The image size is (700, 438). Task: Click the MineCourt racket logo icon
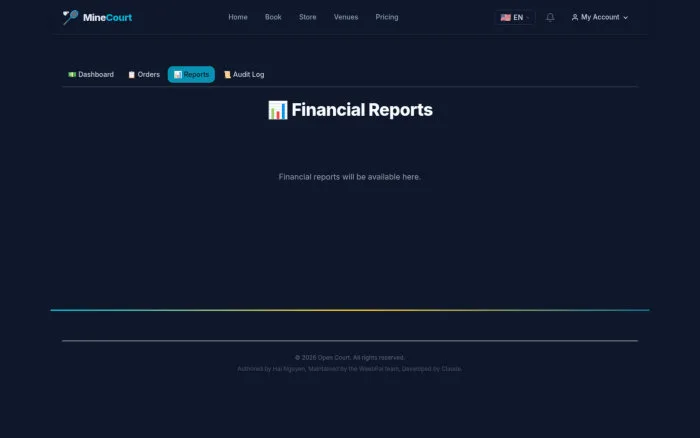71,17
